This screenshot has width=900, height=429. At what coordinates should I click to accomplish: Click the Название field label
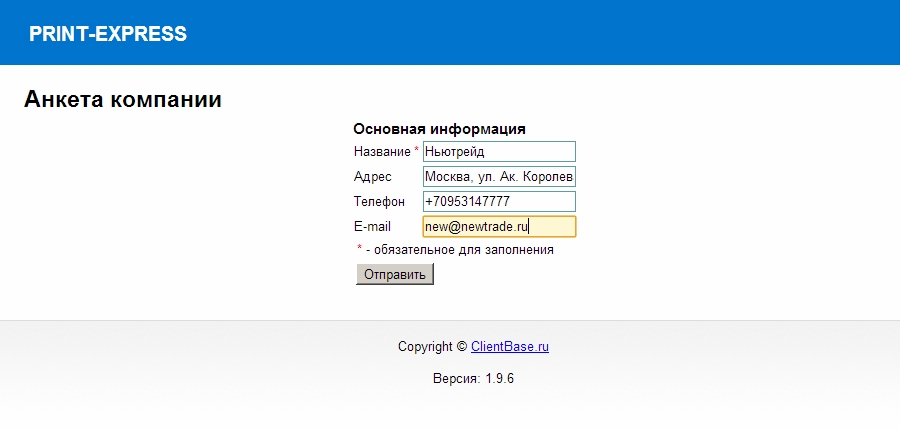tap(382, 151)
